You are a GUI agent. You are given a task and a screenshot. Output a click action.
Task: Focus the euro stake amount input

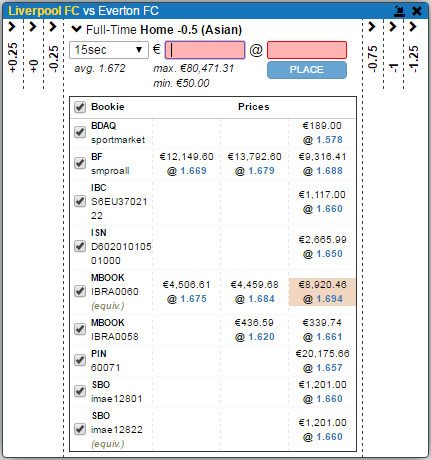(205, 50)
